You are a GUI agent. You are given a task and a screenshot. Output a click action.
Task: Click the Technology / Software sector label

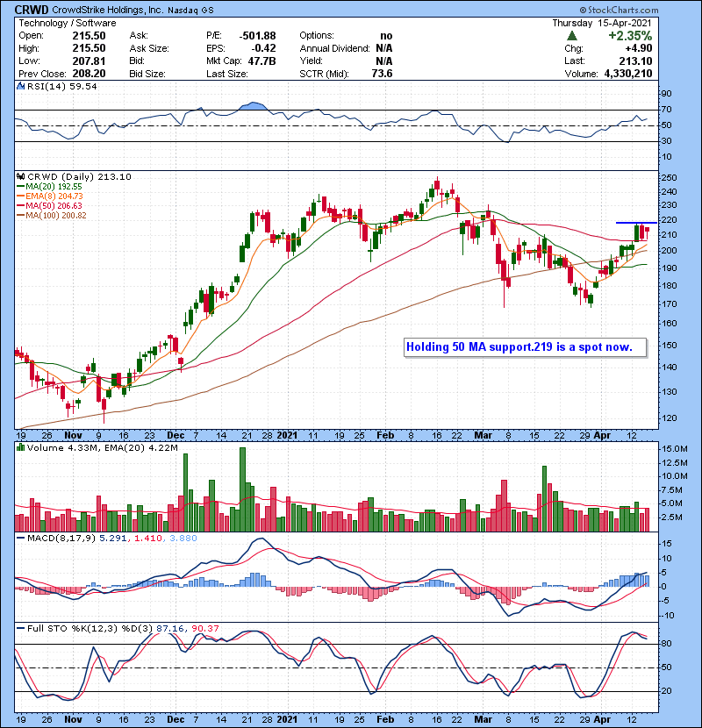(x=68, y=23)
